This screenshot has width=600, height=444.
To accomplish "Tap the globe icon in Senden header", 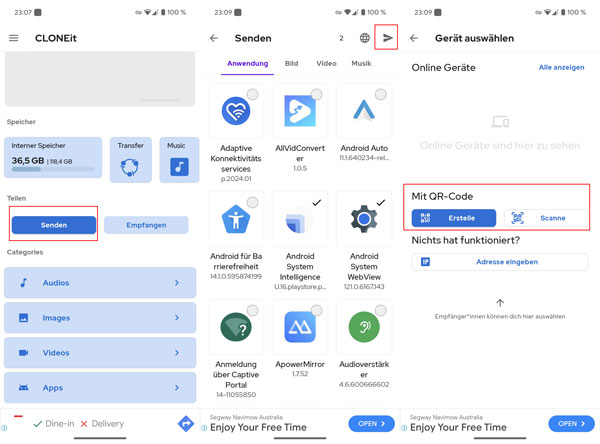I will (x=365, y=38).
